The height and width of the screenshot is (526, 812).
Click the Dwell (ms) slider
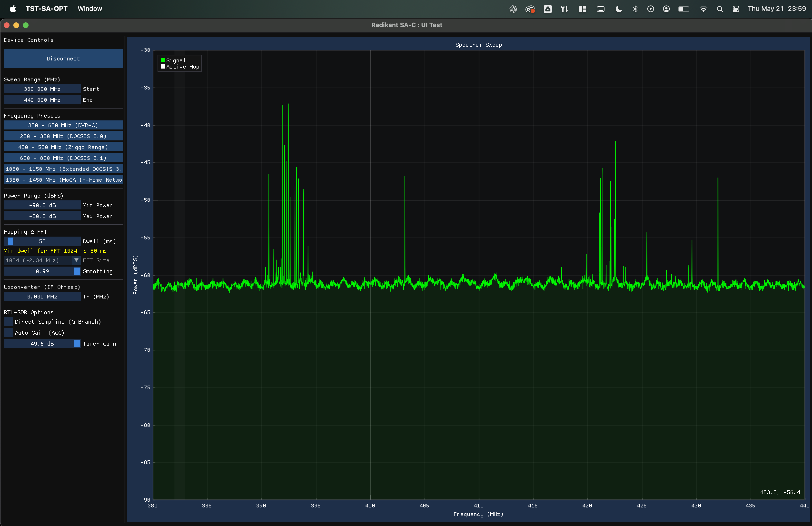(x=42, y=241)
